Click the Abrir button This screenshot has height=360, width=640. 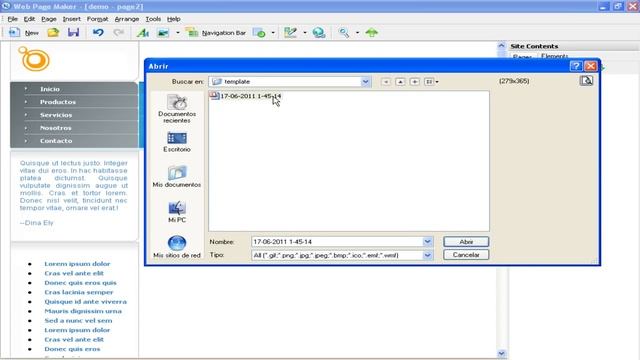[466, 242]
